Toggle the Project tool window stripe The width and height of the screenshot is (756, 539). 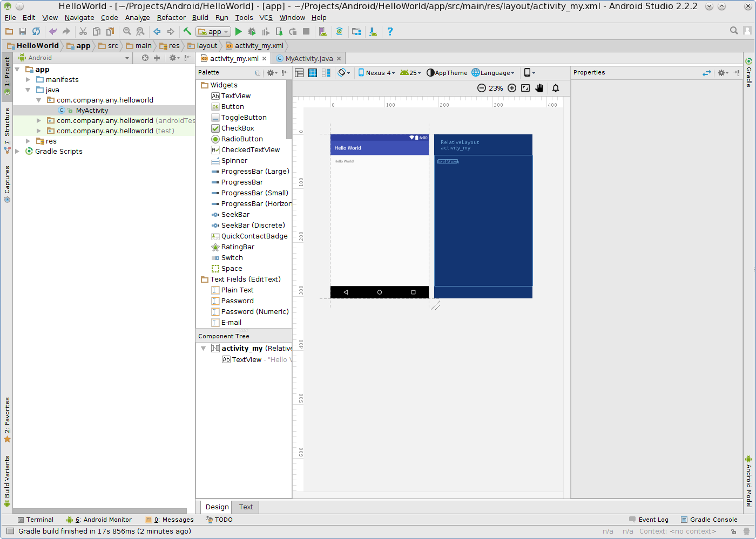(x=7, y=76)
